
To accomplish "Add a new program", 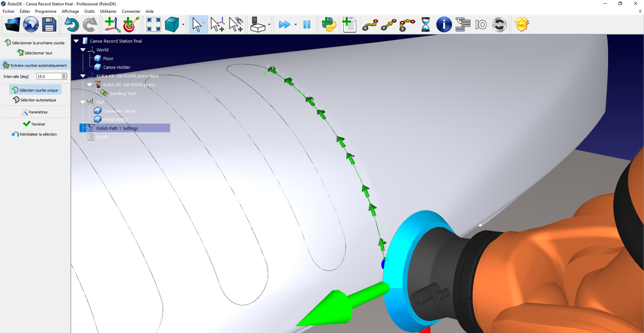I will point(349,24).
